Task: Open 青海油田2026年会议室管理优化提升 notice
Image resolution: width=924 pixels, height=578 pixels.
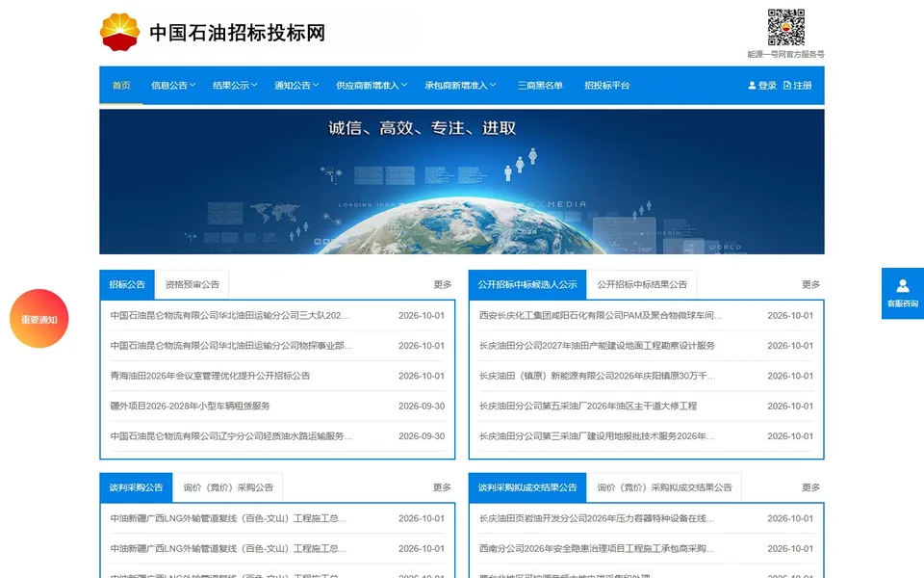Action: pyautogui.click(x=210, y=376)
